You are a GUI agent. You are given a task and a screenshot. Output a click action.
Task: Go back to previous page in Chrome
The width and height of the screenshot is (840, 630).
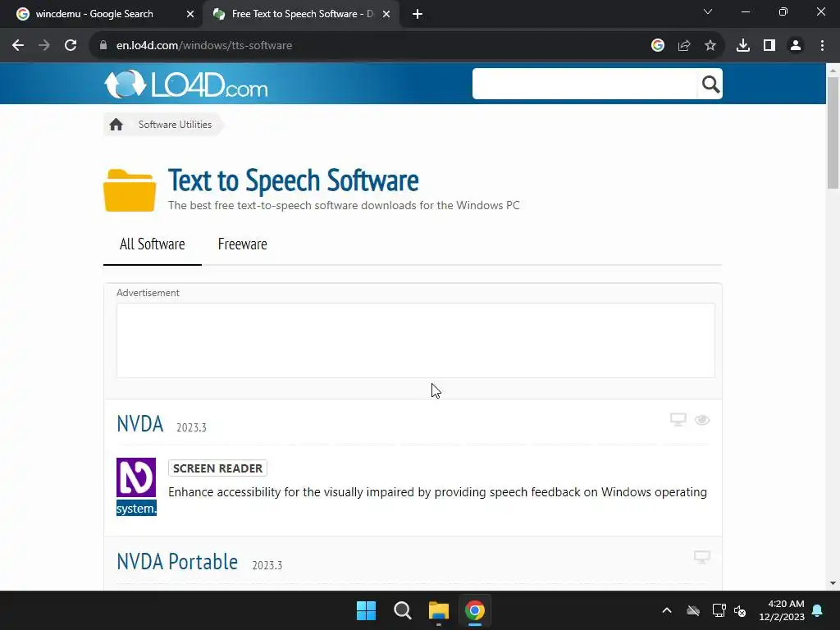18,46
